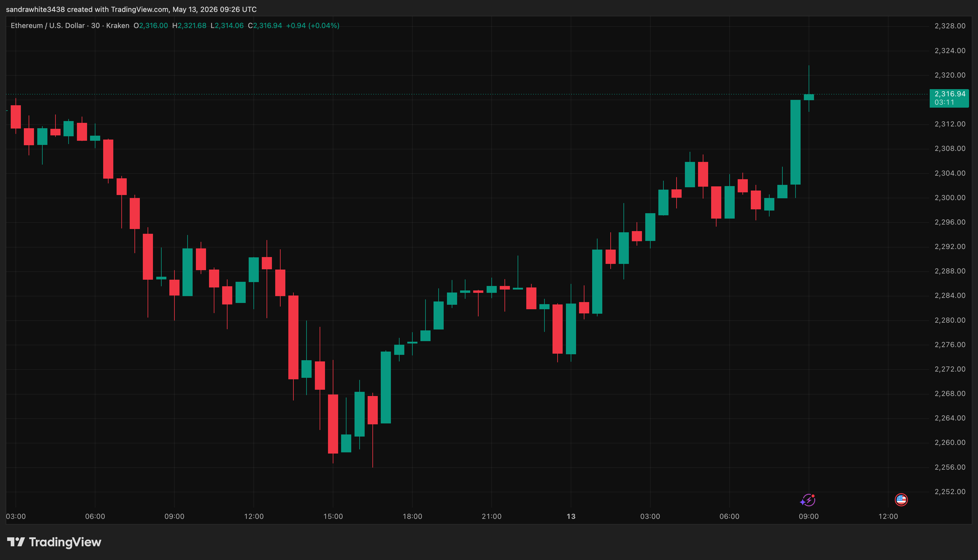Click the 2,276.00 price axis label
This screenshot has height=560, width=978.
(x=950, y=345)
